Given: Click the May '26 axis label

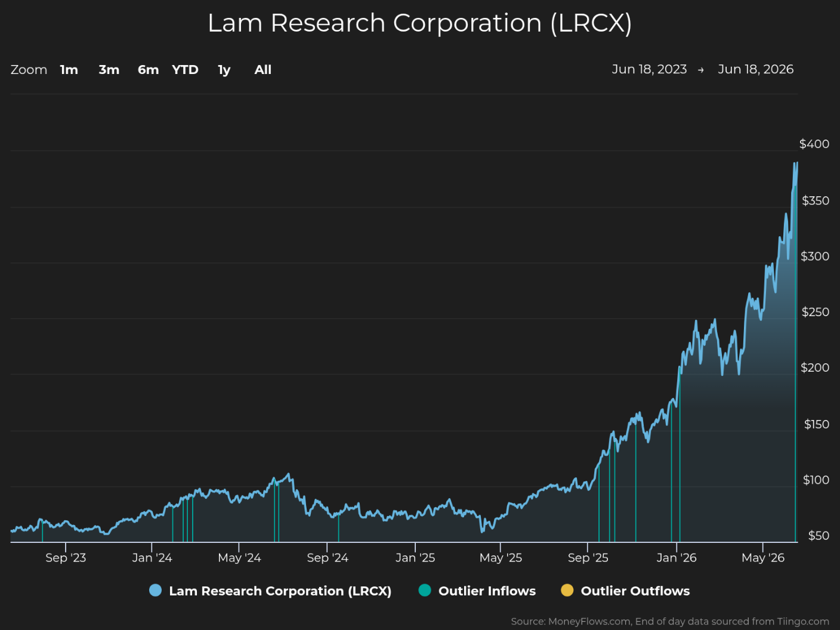Looking at the screenshot, I should (x=763, y=558).
